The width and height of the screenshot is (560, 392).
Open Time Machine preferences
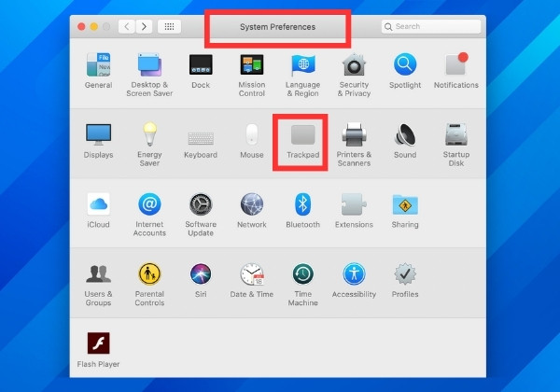click(302, 285)
